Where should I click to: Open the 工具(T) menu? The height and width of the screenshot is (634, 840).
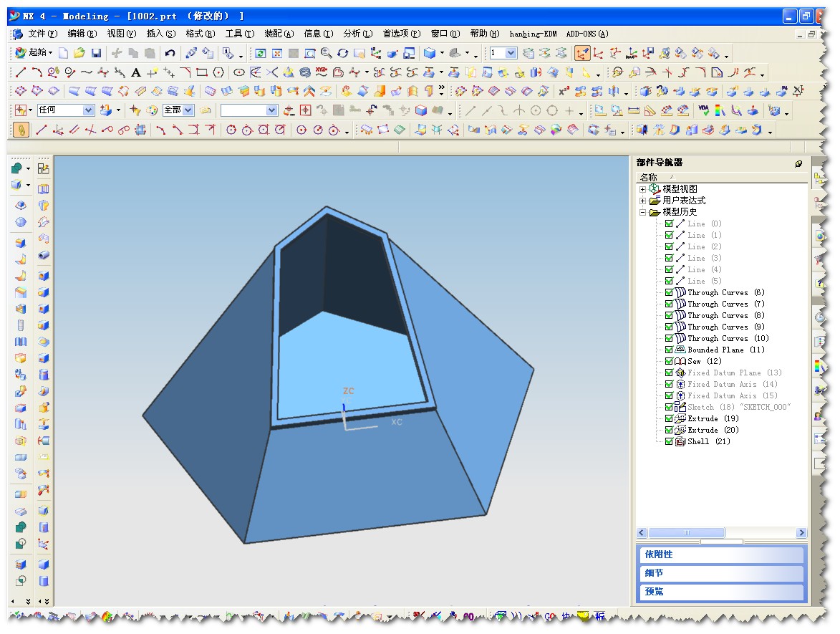point(240,34)
